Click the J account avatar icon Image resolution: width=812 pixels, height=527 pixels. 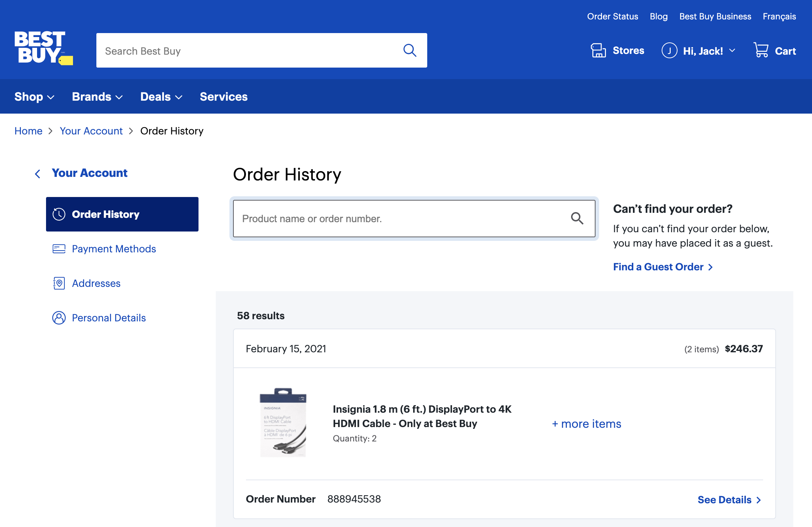(669, 50)
